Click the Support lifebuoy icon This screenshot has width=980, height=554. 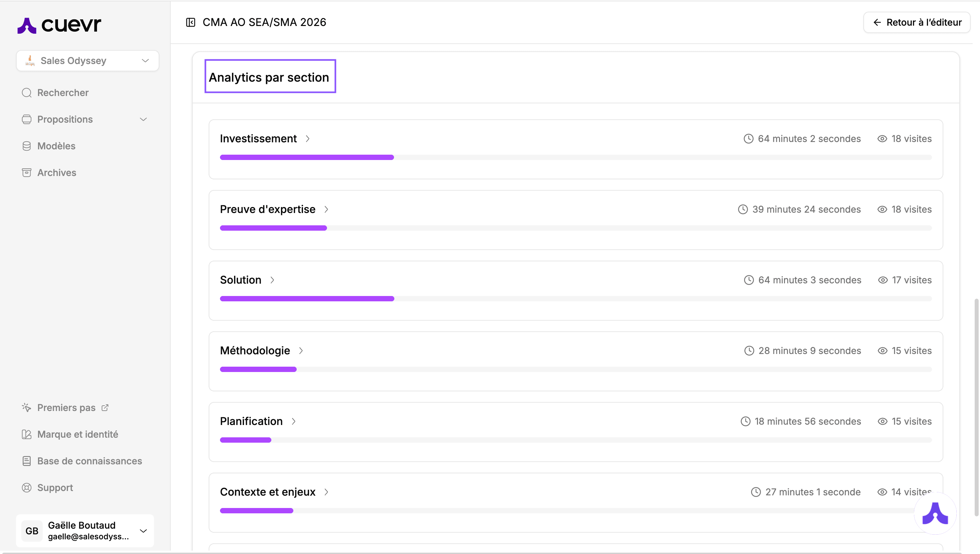[27, 487]
